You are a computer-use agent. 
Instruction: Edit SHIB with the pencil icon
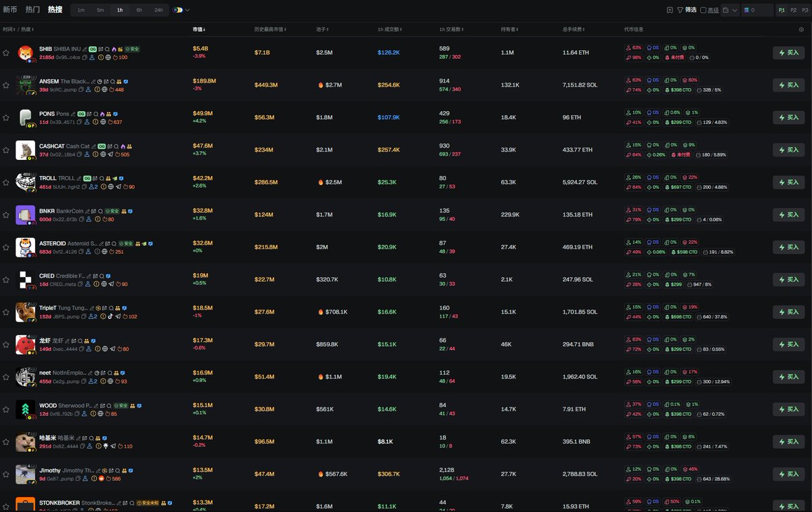coord(85,49)
